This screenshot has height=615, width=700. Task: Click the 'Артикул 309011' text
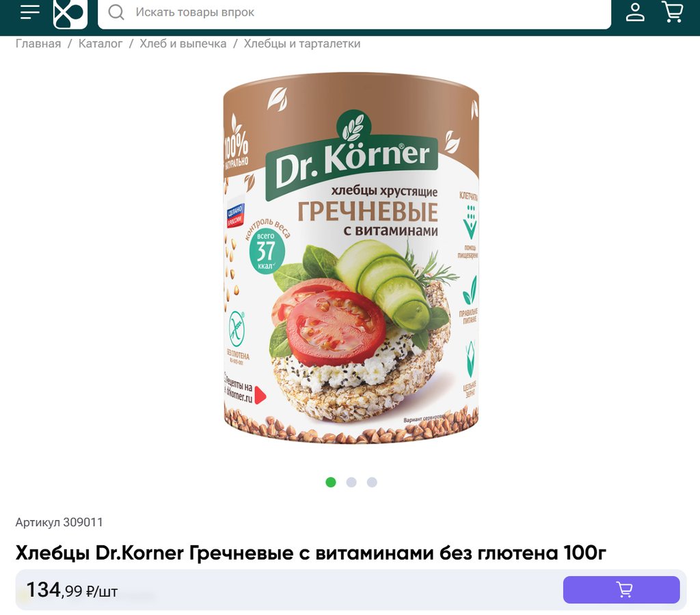tap(59, 522)
